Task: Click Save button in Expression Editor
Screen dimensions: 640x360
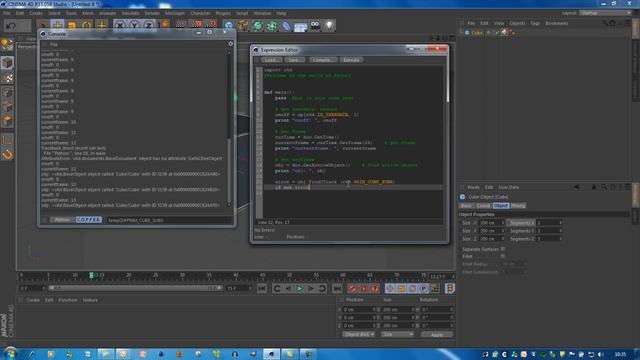Action: (294, 60)
